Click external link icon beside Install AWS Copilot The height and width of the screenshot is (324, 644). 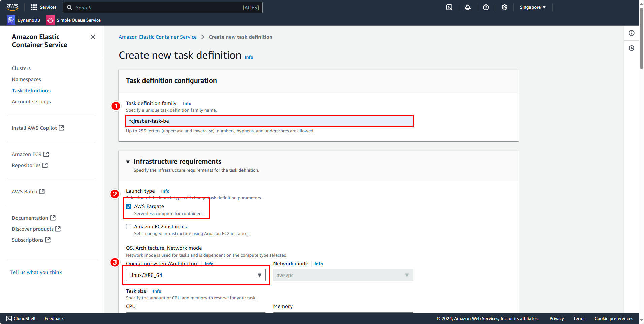[61, 128]
